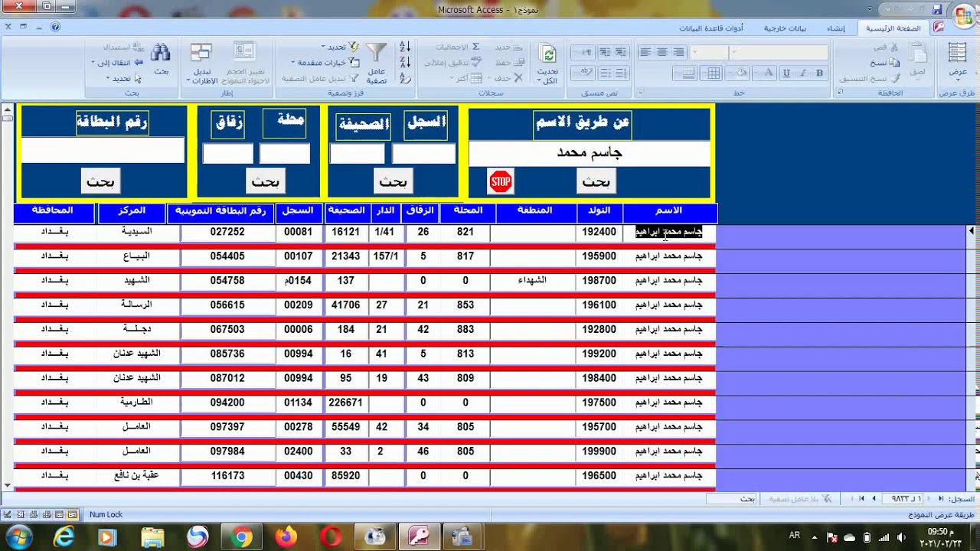Sort ascending with the A-Z icon
Viewport: 980px width, 551px height.
coord(405,48)
